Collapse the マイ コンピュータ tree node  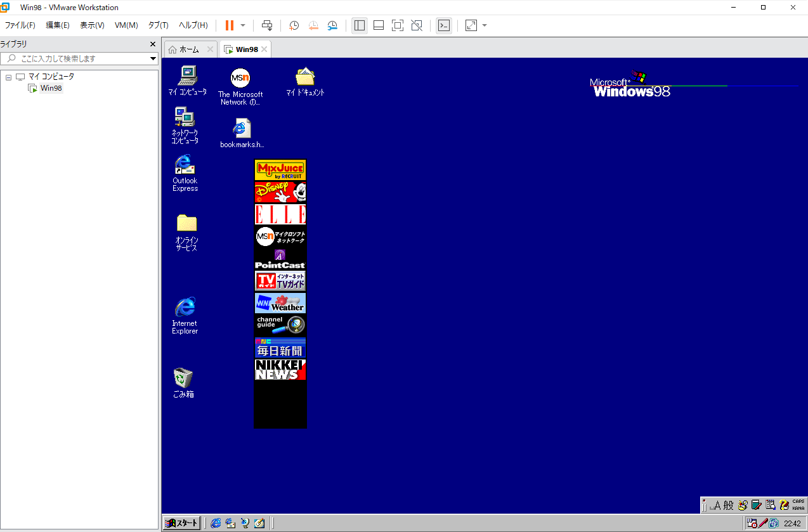9,77
